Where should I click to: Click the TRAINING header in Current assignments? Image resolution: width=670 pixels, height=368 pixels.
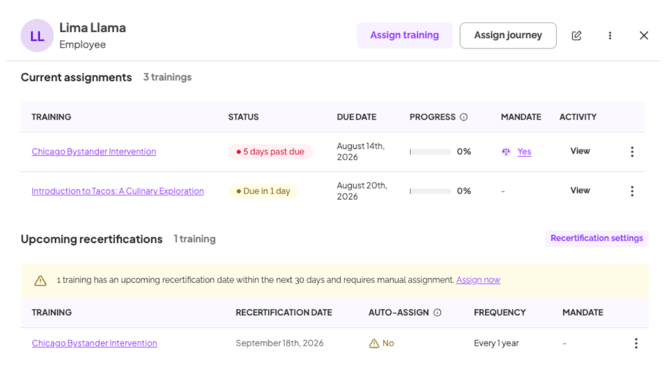click(x=51, y=117)
